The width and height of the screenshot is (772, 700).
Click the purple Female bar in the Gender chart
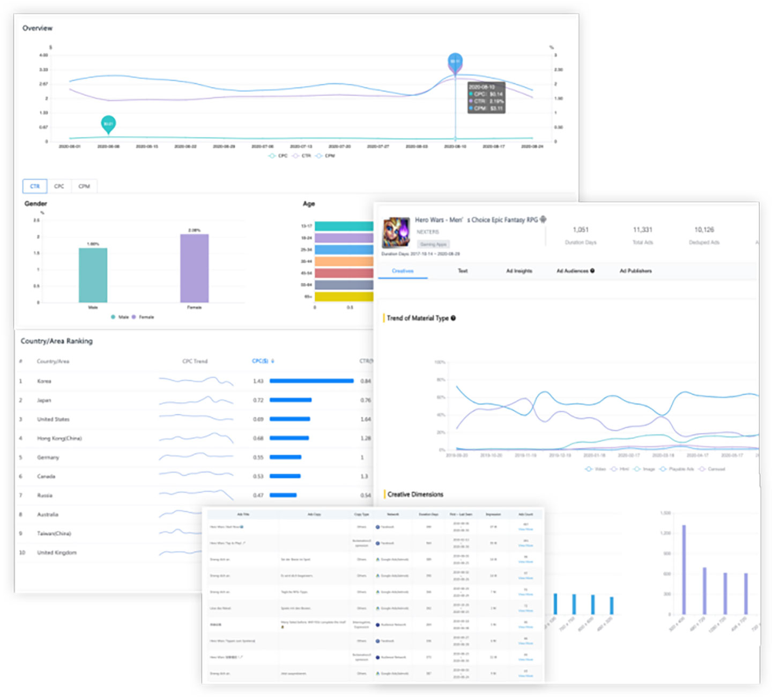click(x=194, y=268)
